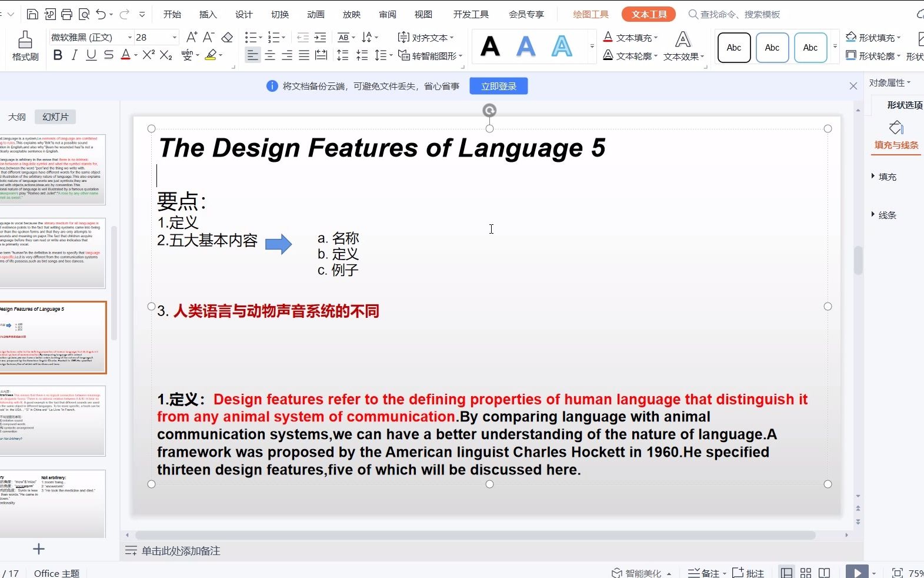Viewport: 924px width, 578px height.
Task: Open the font name dropdown
Action: (x=130, y=37)
